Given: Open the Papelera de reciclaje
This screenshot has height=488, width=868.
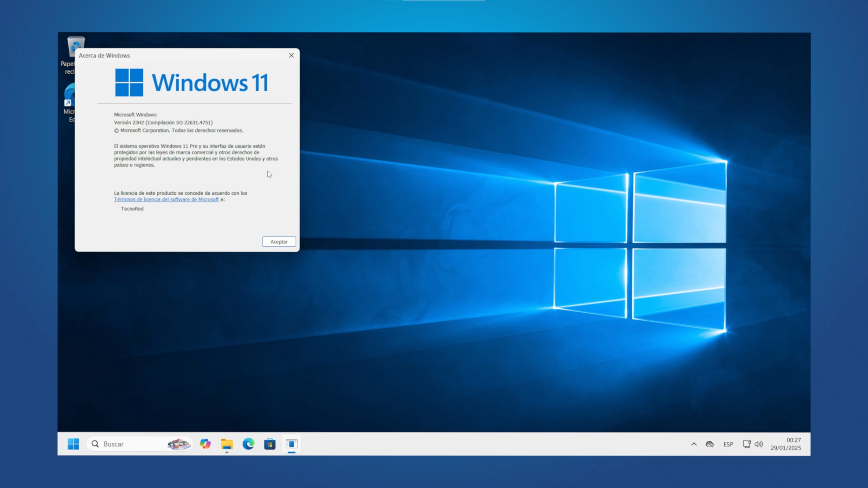Looking at the screenshot, I should click(x=75, y=47).
